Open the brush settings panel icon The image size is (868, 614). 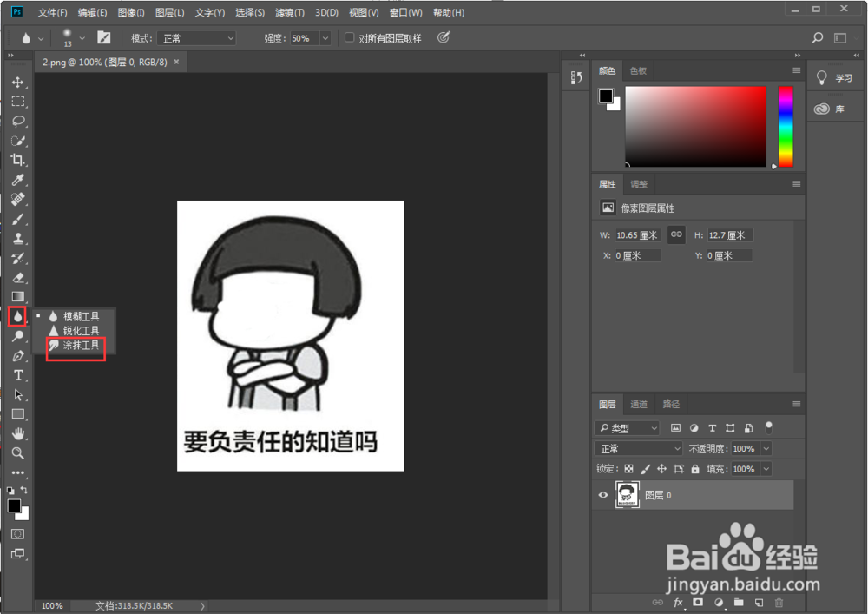[x=103, y=37]
